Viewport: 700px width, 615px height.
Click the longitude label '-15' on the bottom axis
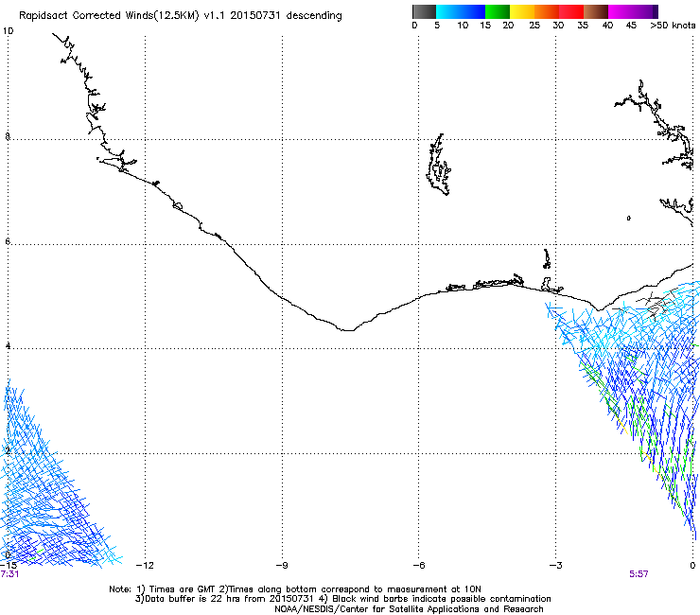pyautogui.click(x=9, y=566)
